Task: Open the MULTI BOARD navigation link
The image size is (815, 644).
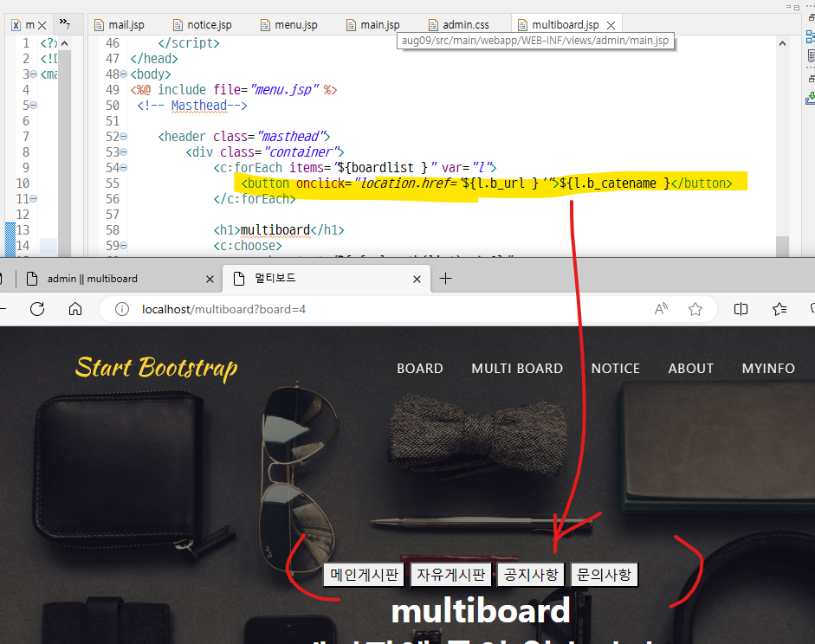Action: click(517, 369)
